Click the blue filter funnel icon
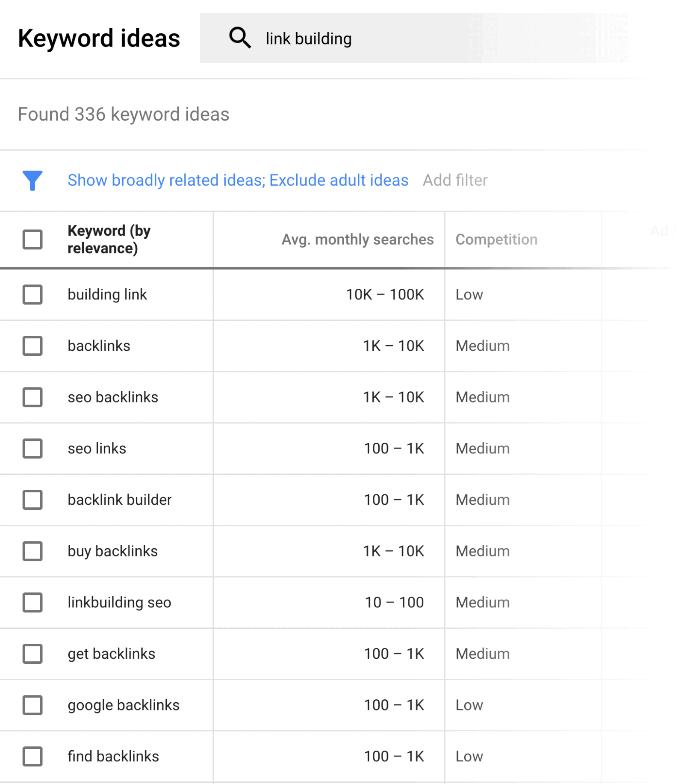Image resolution: width=684 pixels, height=784 pixels. click(32, 180)
